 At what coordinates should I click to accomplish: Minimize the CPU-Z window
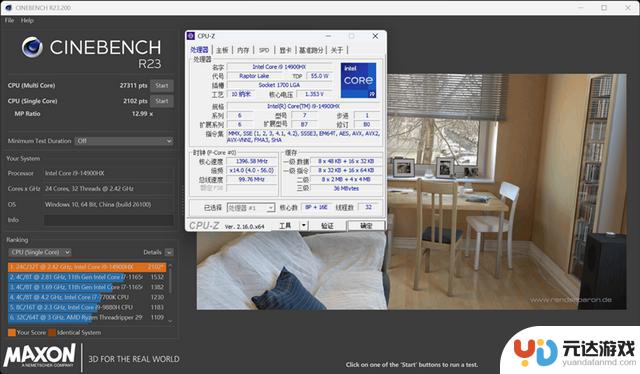coord(328,36)
